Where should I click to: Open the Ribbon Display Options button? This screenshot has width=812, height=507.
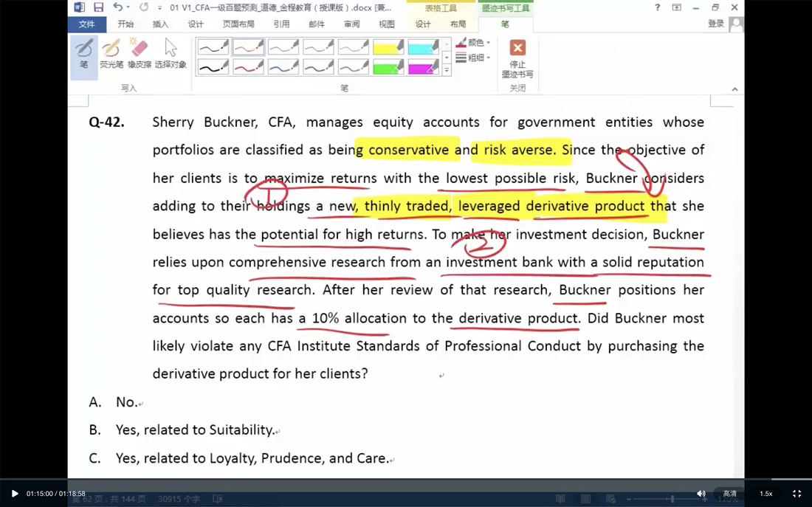(x=676, y=7)
